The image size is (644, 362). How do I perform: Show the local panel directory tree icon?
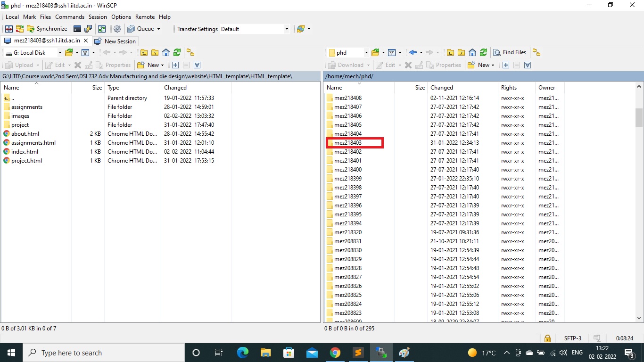tap(190, 52)
